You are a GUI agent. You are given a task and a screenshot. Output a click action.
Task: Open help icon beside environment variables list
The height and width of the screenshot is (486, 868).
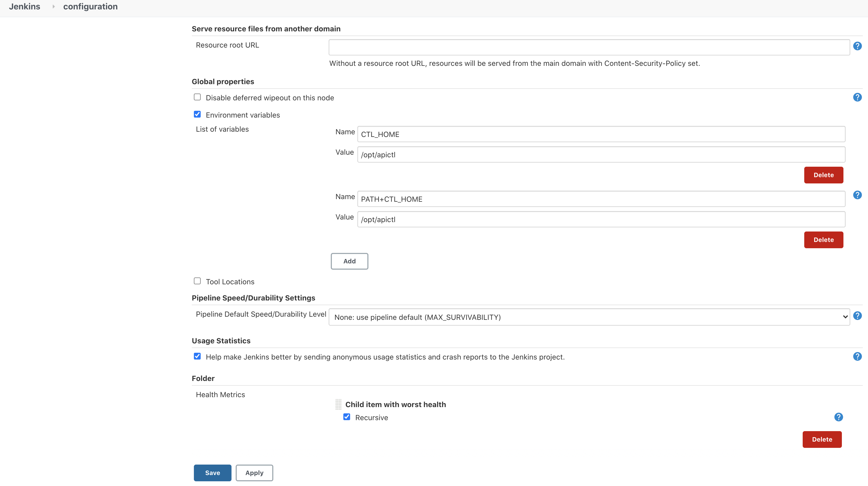[x=857, y=195]
